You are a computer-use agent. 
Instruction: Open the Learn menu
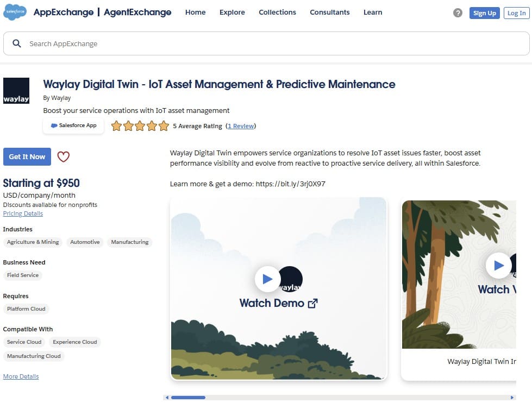click(373, 12)
